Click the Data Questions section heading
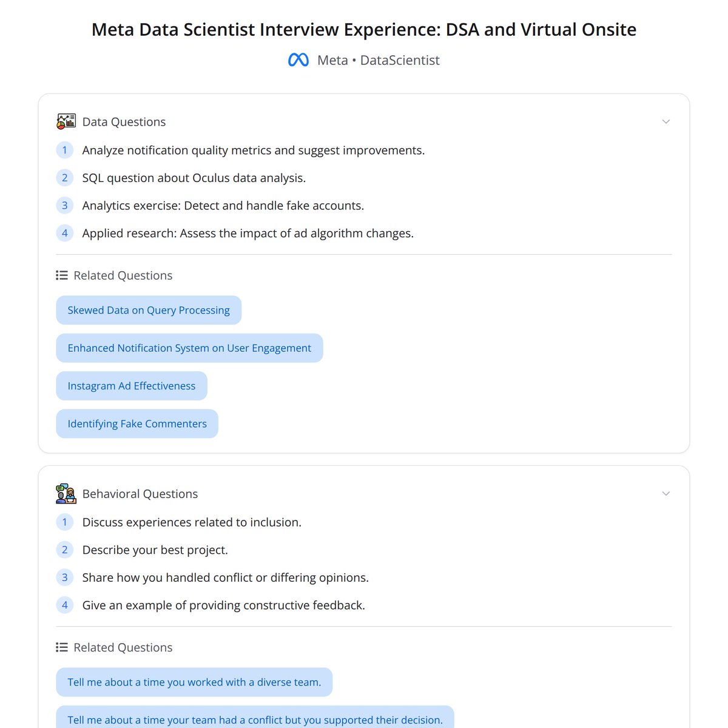The height and width of the screenshot is (728, 728). pyautogui.click(x=124, y=122)
